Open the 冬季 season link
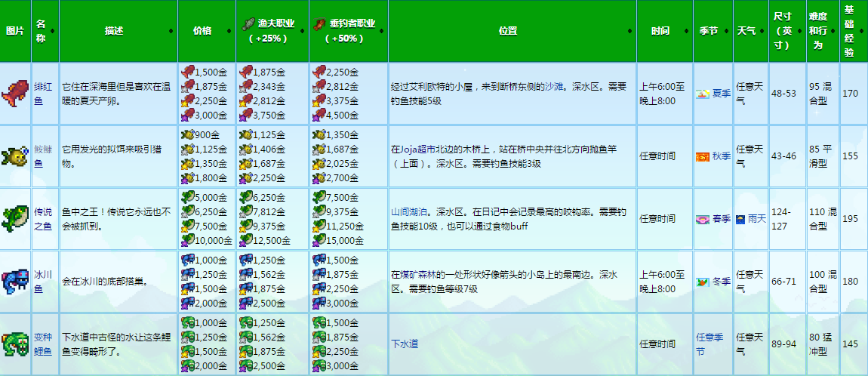The height and width of the screenshot is (376, 868). 722,282
